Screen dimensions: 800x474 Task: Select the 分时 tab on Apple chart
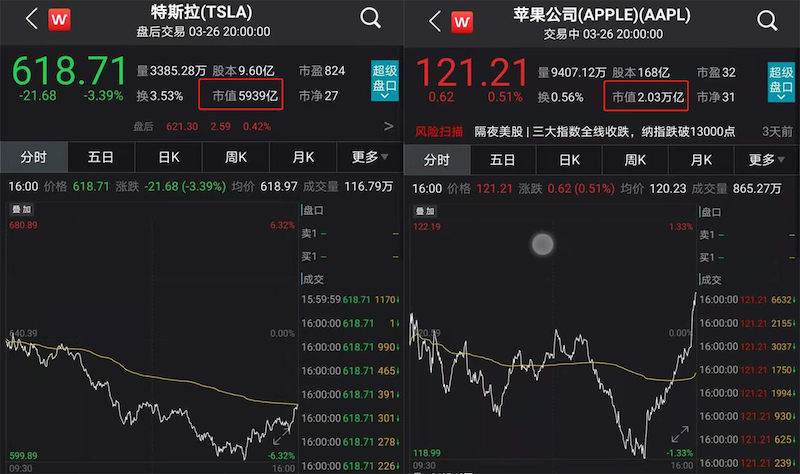(437, 160)
